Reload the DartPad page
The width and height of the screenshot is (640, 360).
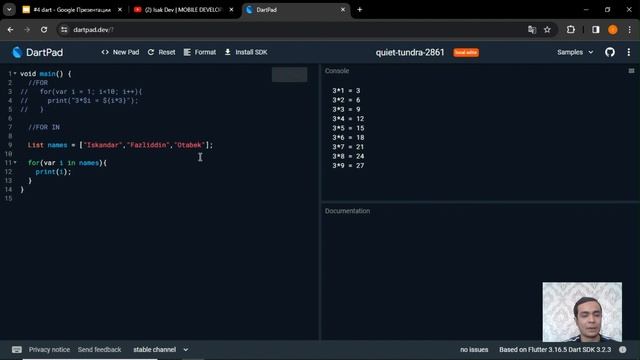tap(44, 30)
